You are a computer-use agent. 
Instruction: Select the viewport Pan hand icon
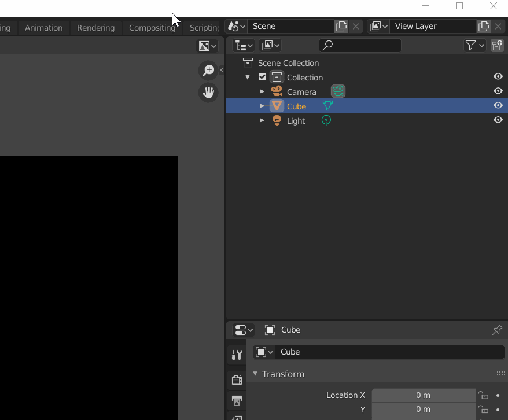click(208, 93)
